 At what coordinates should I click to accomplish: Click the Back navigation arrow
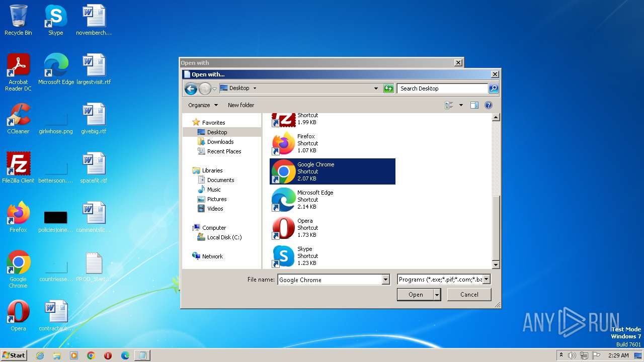[191, 89]
